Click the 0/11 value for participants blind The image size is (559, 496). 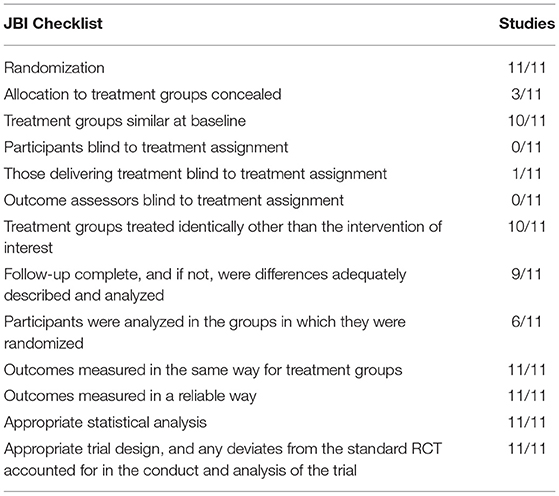tap(527, 147)
